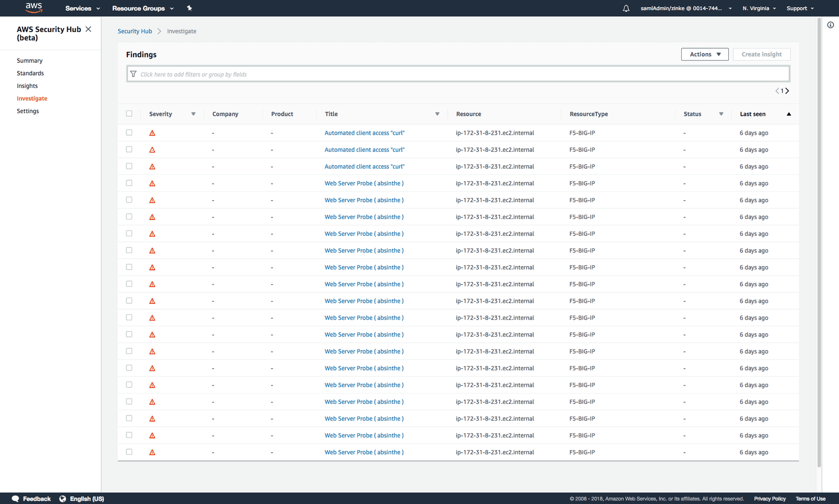Open the Actions dropdown
839x504 pixels.
704,54
